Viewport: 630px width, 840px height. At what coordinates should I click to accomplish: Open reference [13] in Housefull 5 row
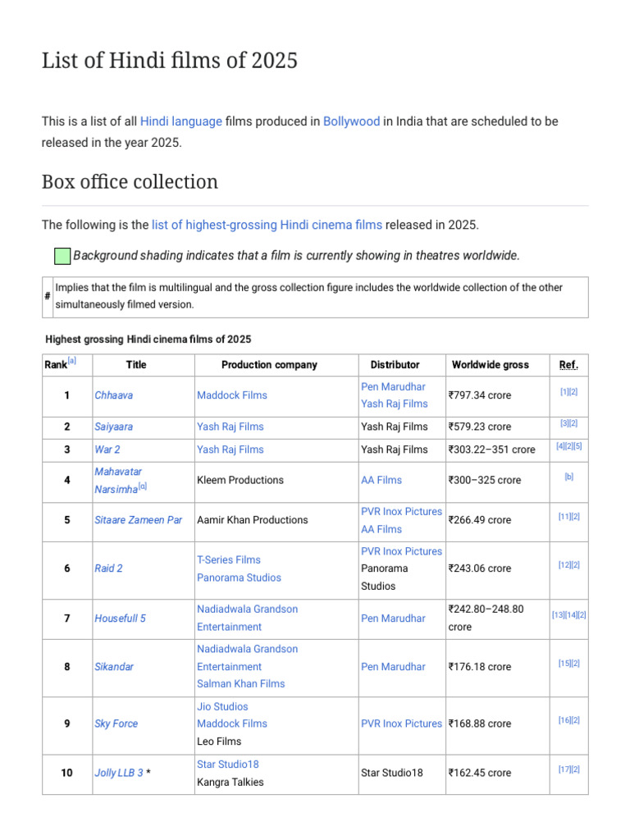[x=558, y=615]
